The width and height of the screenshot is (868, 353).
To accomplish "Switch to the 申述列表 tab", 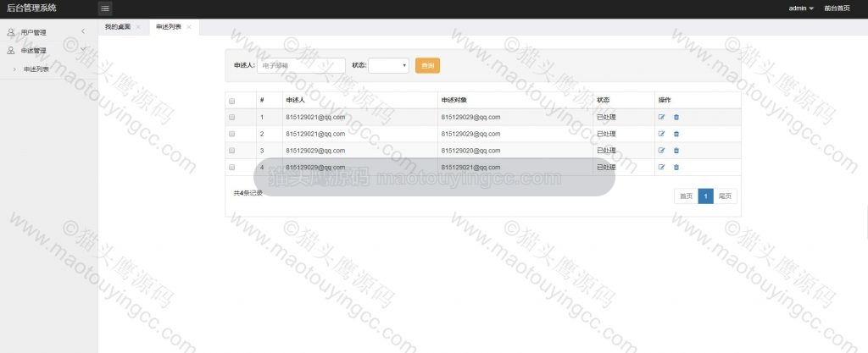I will click(x=169, y=27).
